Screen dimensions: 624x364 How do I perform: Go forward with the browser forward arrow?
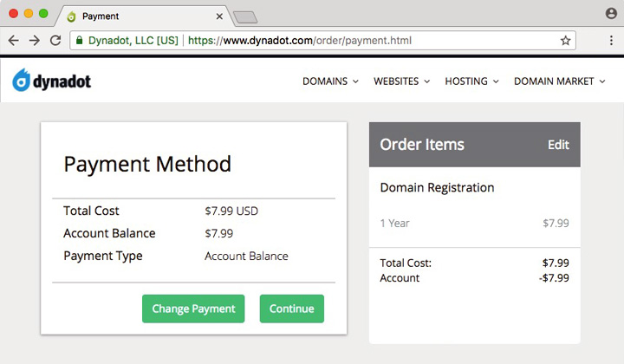tap(35, 41)
